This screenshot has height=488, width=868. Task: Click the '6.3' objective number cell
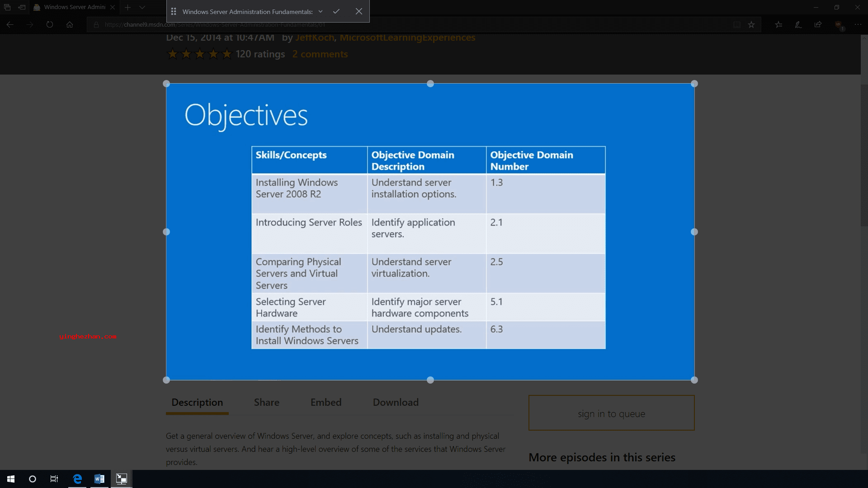click(x=546, y=335)
